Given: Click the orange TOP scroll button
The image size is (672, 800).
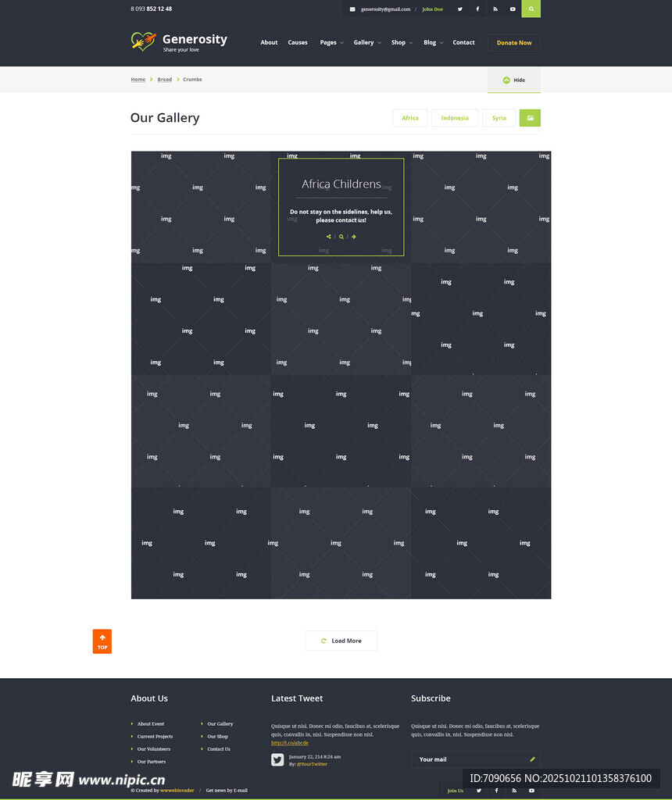Looking at the screenshot, I should 102,641.
